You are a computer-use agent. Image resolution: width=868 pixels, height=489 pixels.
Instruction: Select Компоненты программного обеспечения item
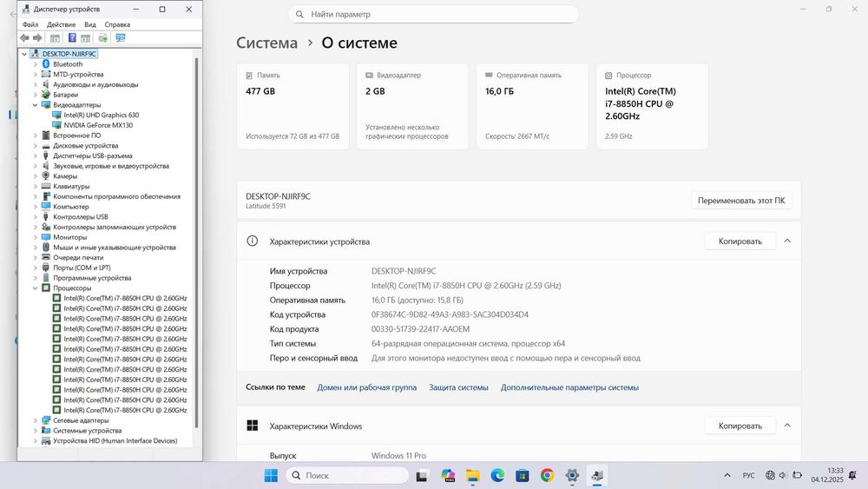(x=116, y=196)
